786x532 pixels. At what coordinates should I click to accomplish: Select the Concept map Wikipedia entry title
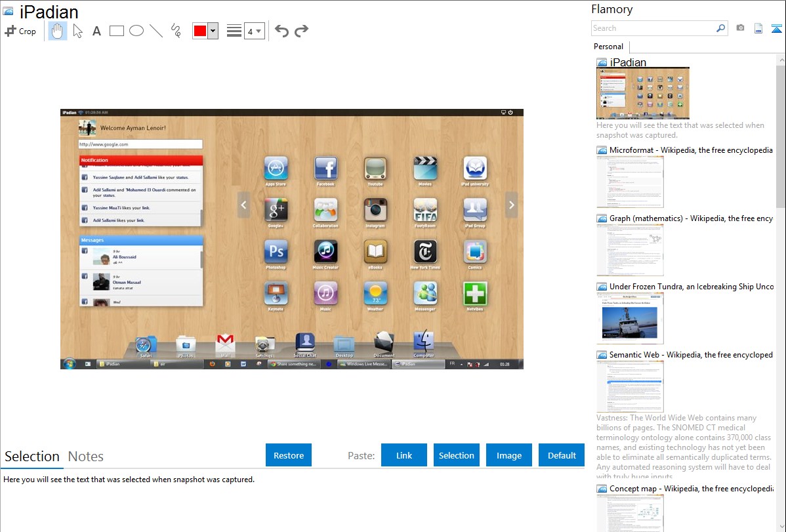692,488
